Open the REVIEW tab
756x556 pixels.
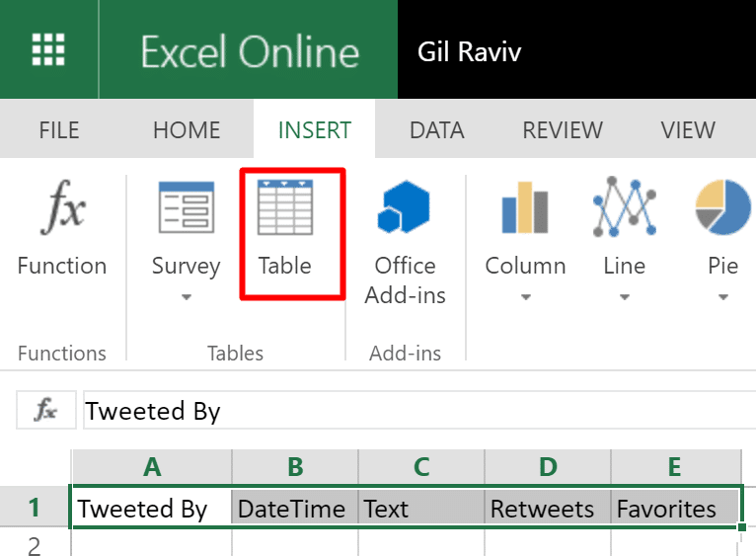pyautogui.click(x=563, y=129)
